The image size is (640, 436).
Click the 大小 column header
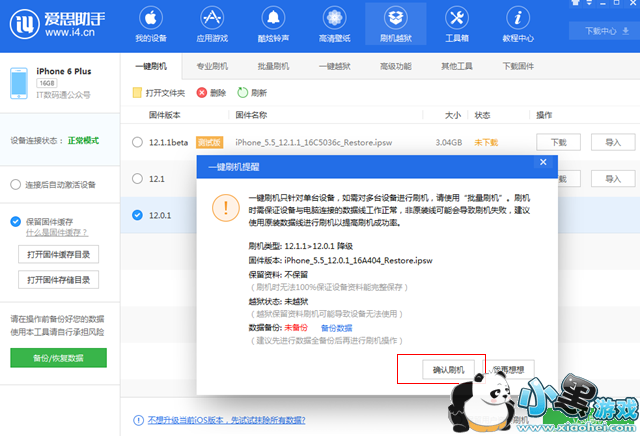pyautogui.click(x=453, y=115)
